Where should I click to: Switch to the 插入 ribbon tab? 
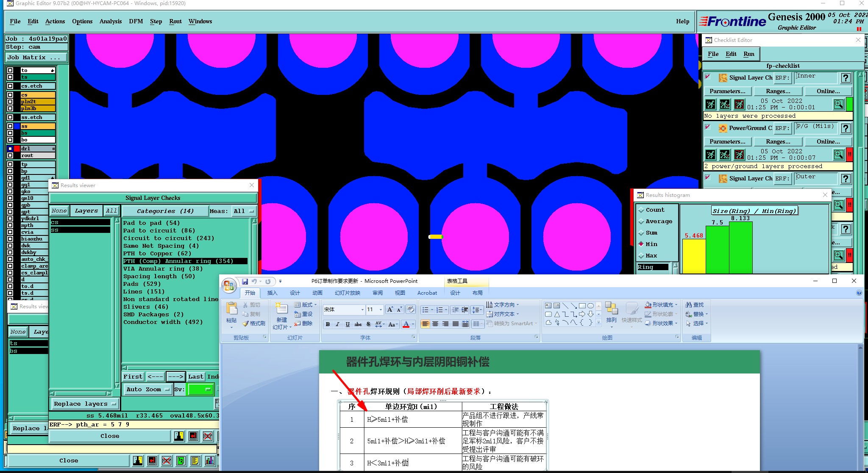point(272,293)
